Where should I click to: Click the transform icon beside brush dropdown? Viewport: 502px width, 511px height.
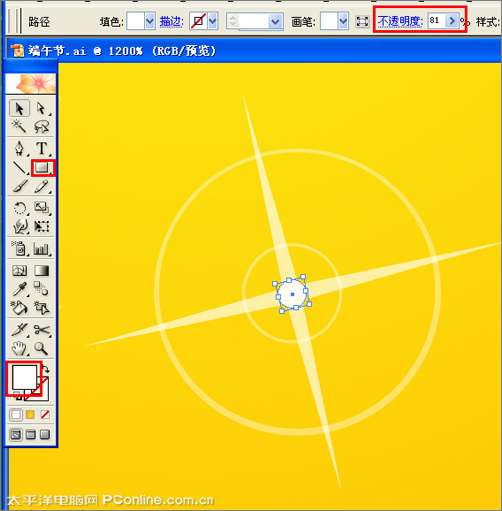pyautogui.click(x=362, y=22)
